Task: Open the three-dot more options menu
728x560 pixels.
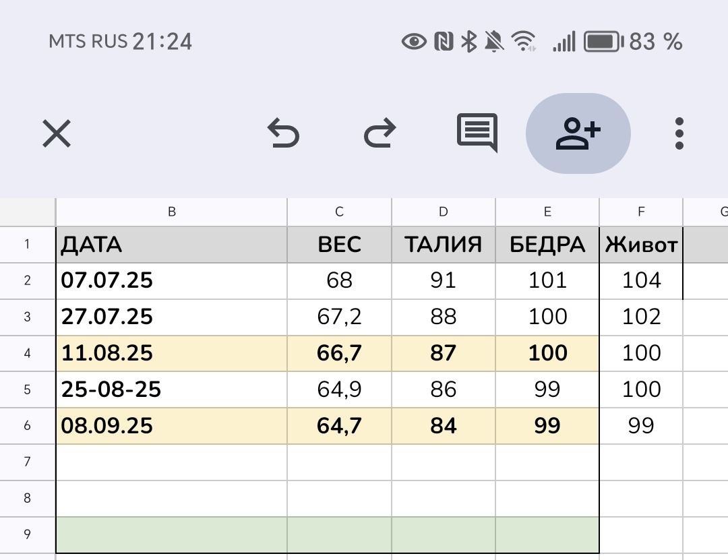Action: pyautogui.click(x=679, y=133)
